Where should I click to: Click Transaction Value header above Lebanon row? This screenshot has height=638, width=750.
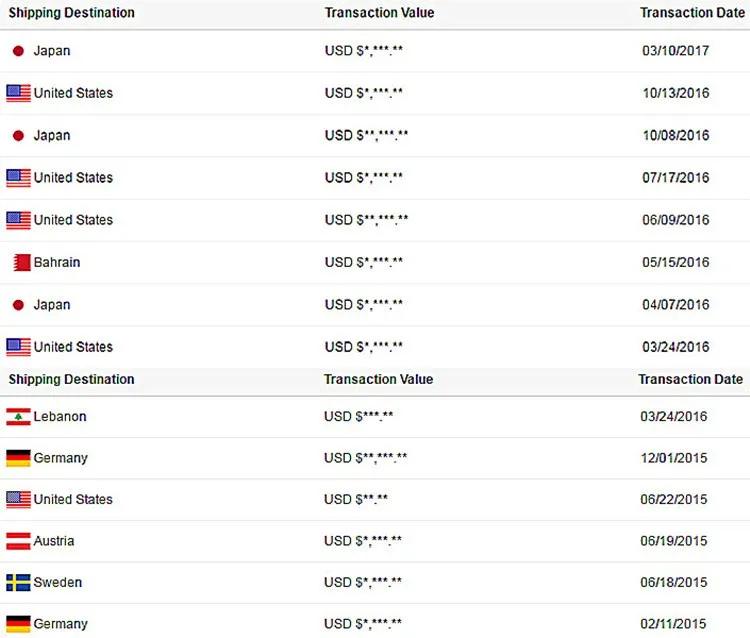pyautogui.click(x=378, y=380)
